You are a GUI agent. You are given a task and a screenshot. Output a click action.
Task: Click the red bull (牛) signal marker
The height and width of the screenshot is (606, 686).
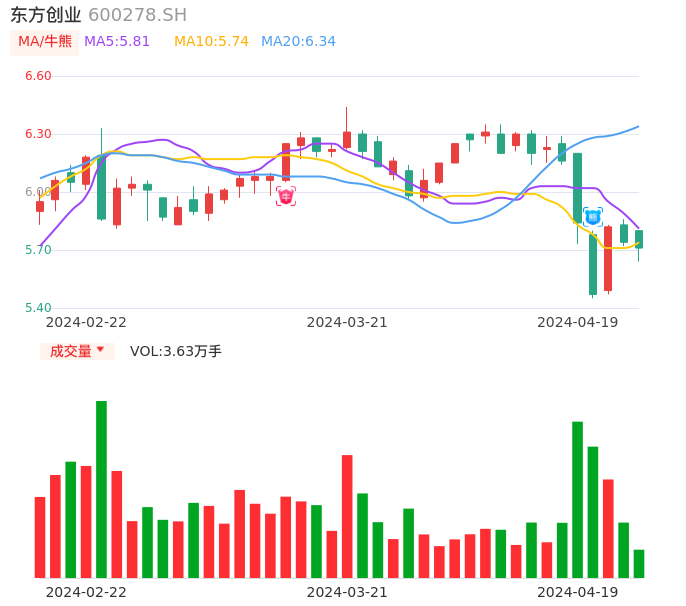(x=286, y=196)
